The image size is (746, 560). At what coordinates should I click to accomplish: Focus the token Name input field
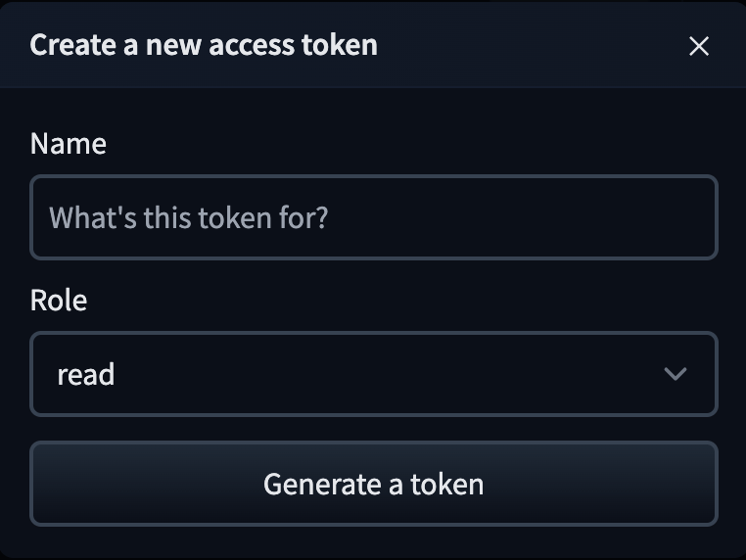coord(373,217)
